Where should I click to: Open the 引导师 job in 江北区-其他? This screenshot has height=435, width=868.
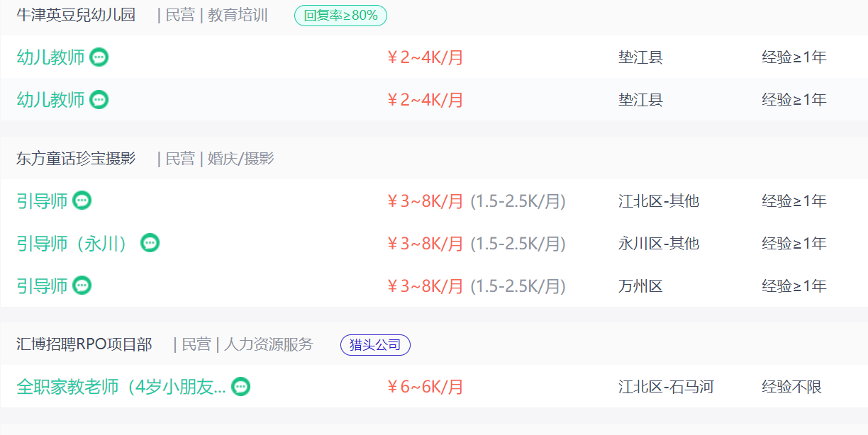tap(43, 201)
